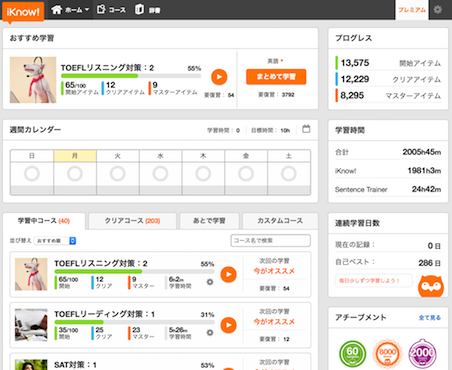The width and height of the screenshot is (452, 370).
Task: Click TOEFLリーディング対策：1 course title
Action: point(105,314)
